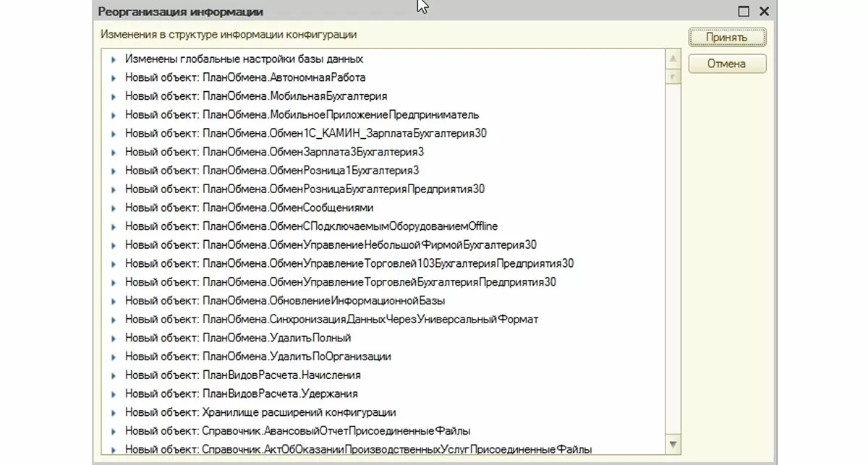The image size is (868, 465).
Task: Expand row ПланОбмена.МобильнаяБухгалтерия
Action: [114, 96]
